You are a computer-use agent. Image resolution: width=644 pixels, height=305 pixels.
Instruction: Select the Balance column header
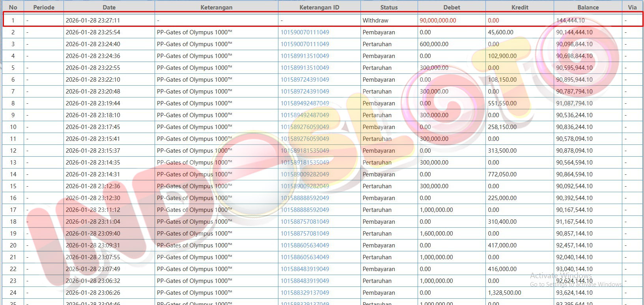pyautogui.click(x=588, y=7)
